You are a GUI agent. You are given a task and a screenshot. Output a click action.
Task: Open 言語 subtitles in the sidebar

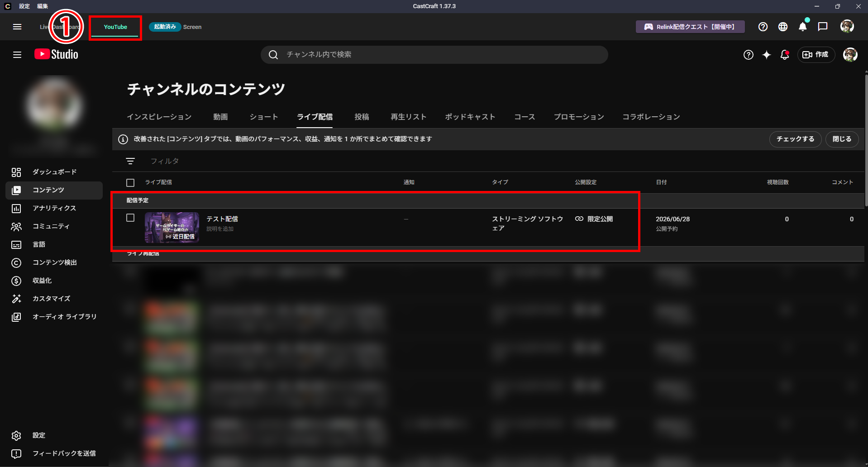coord(54,244)
